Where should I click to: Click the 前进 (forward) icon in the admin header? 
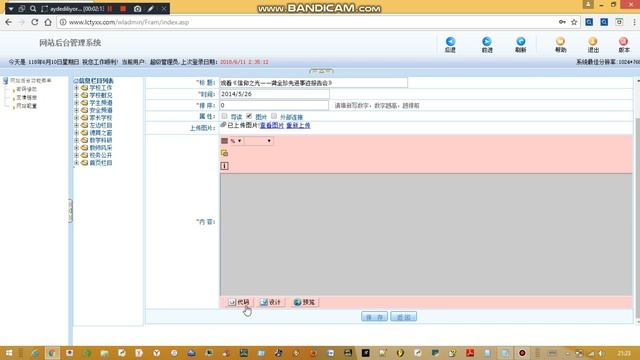click(487, 42)
